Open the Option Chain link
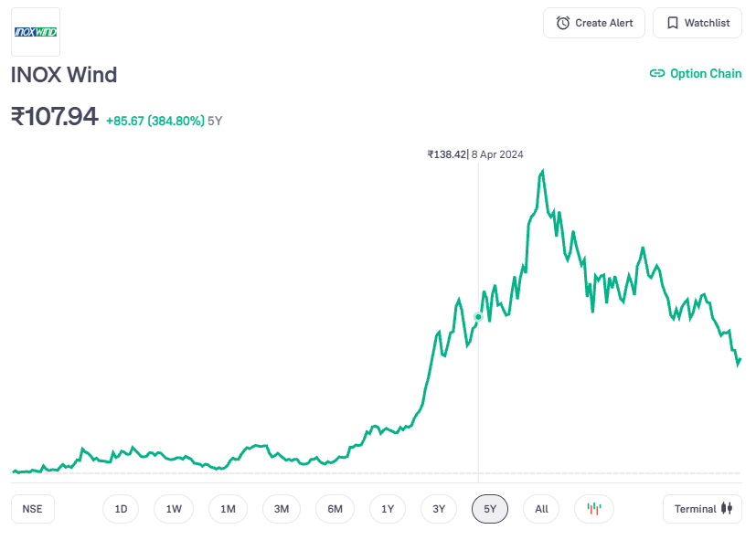Screen dimensions: 756x540 pyautogui.click(x=706, y=74)
